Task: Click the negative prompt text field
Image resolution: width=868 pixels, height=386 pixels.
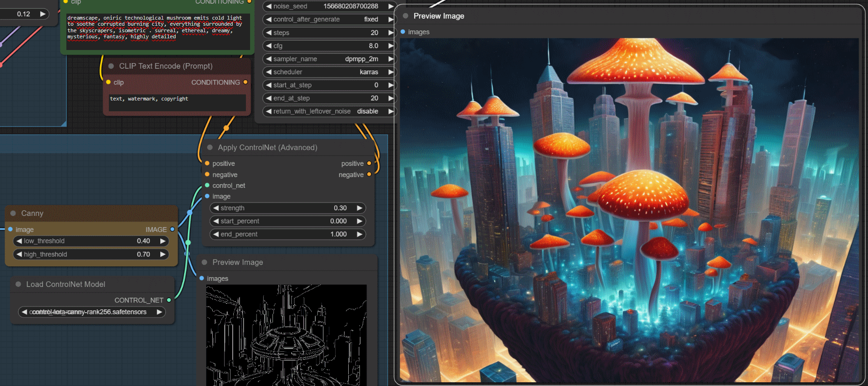Action: pos(177,102)
